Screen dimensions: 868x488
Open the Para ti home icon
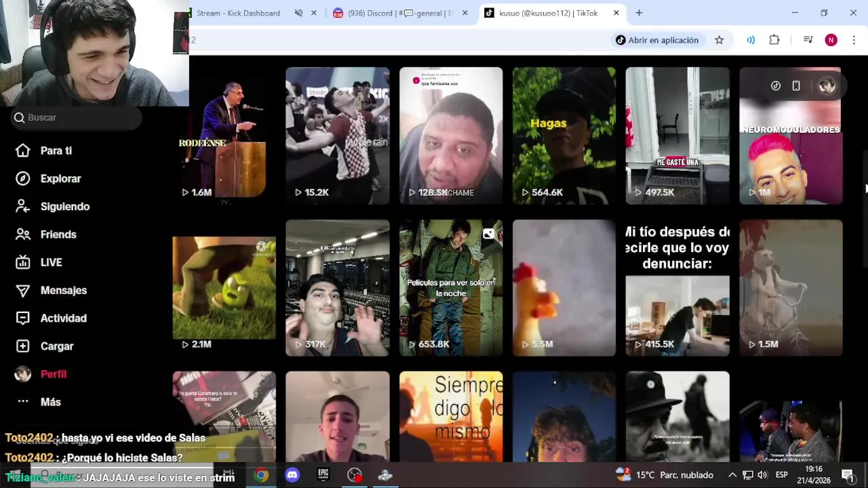click(23, 150)
